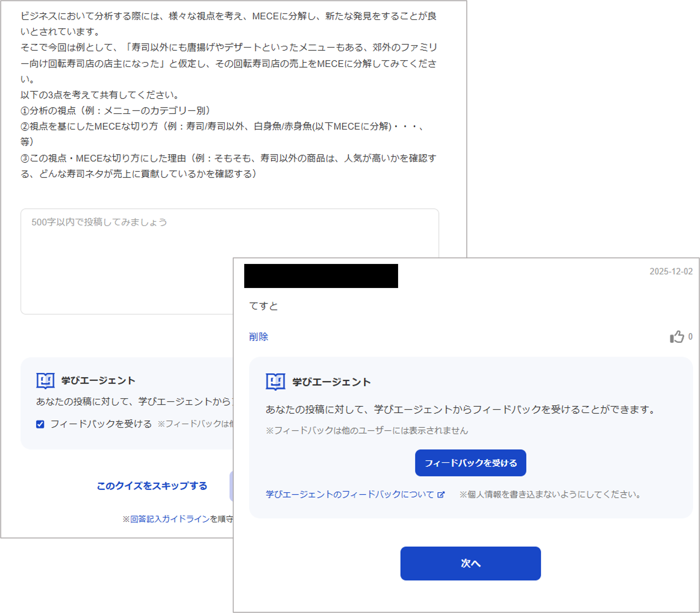The height and width of the screenshot is (613, 700).
Task: Click ※個人情報を書き込まないようにしてください note
Action: pyautogui.click(x=550, y=494)
